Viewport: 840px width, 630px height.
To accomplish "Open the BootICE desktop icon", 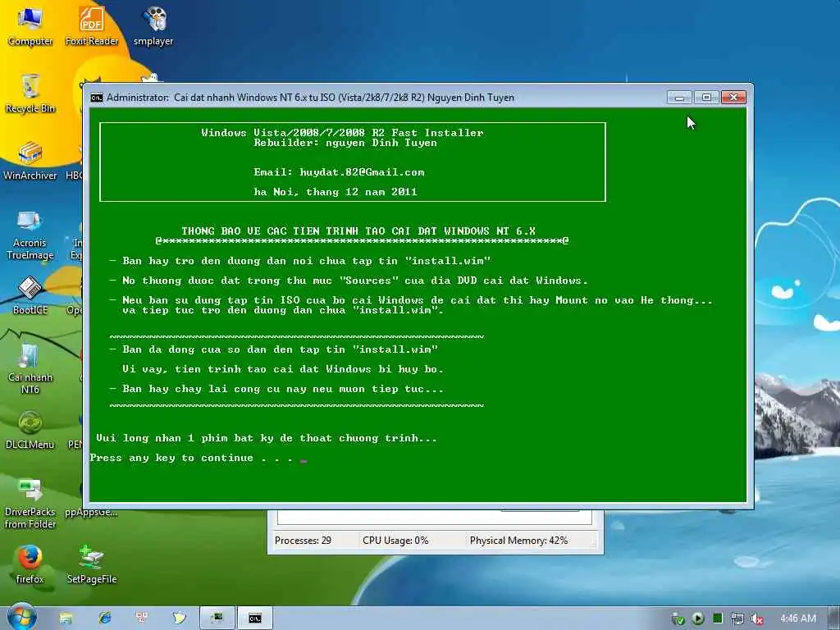I will [30, 295].
